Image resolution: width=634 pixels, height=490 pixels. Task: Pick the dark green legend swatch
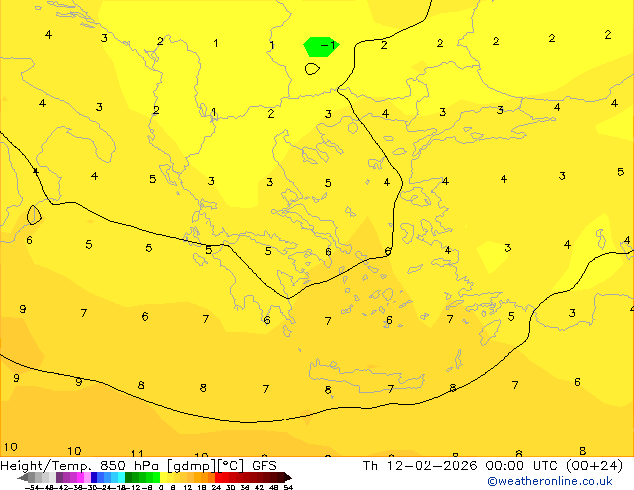pyautogui.click(x=128, y=477)
